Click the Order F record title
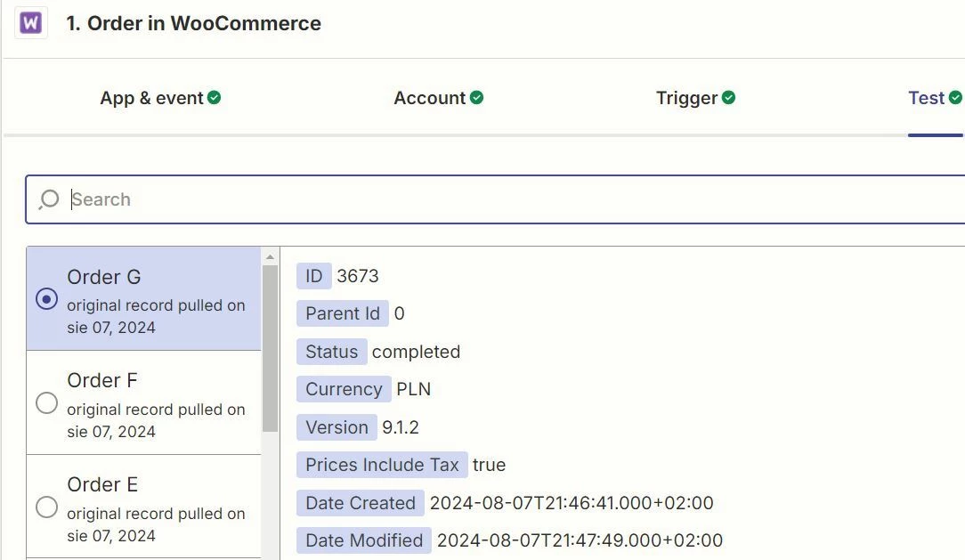Screen dimensions: 965x560 [102, 380]
